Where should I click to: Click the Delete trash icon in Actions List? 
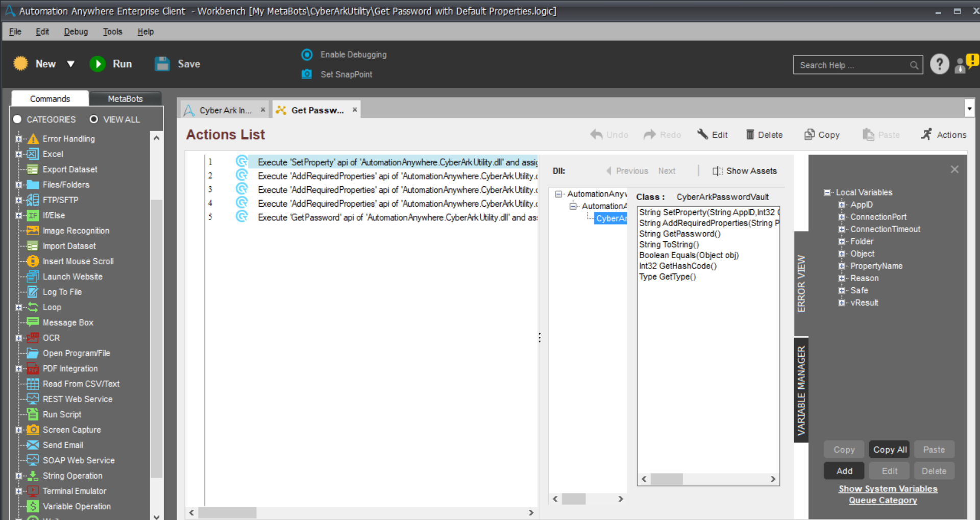click(x=750, y=134)
